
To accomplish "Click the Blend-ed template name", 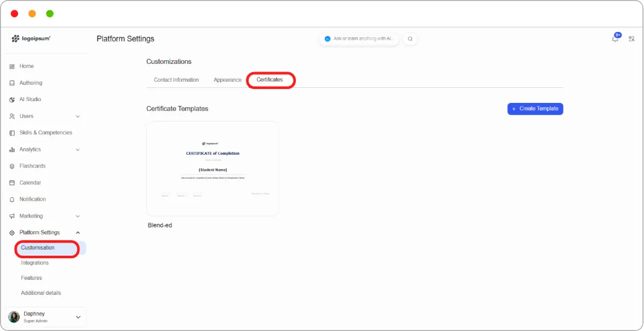I will [160, 226].
